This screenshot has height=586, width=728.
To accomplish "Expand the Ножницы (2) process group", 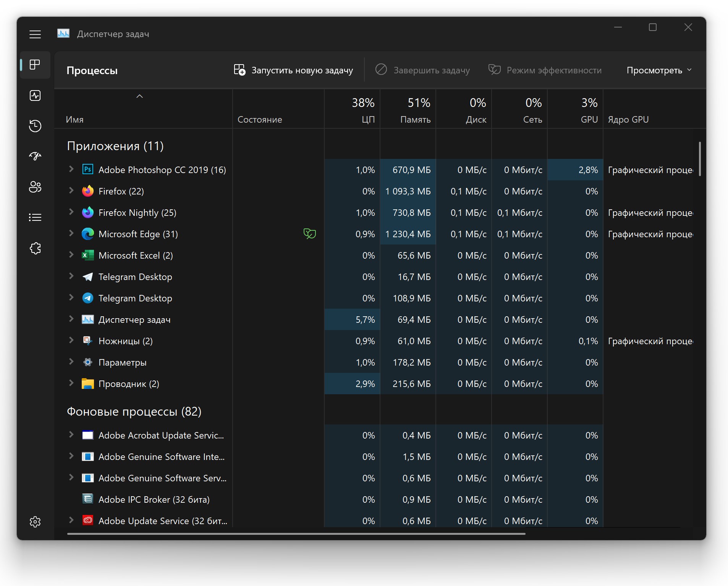I will coord(71,340).
